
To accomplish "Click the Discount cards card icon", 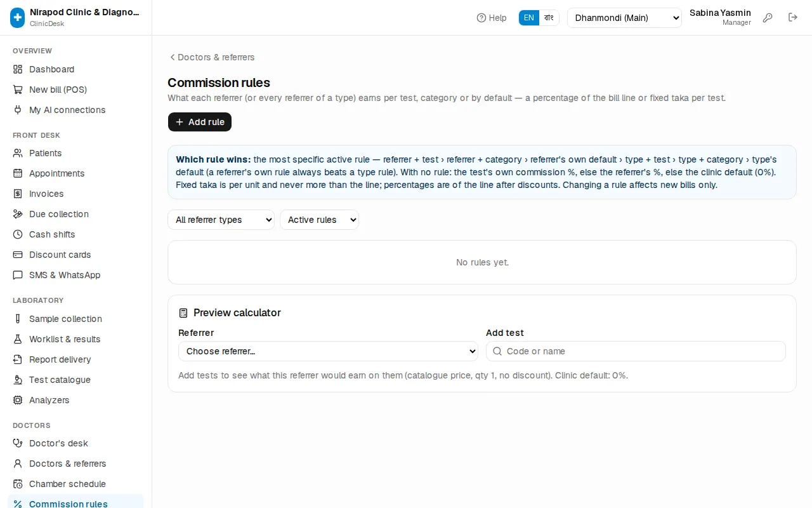I will [x=18, y=255].
